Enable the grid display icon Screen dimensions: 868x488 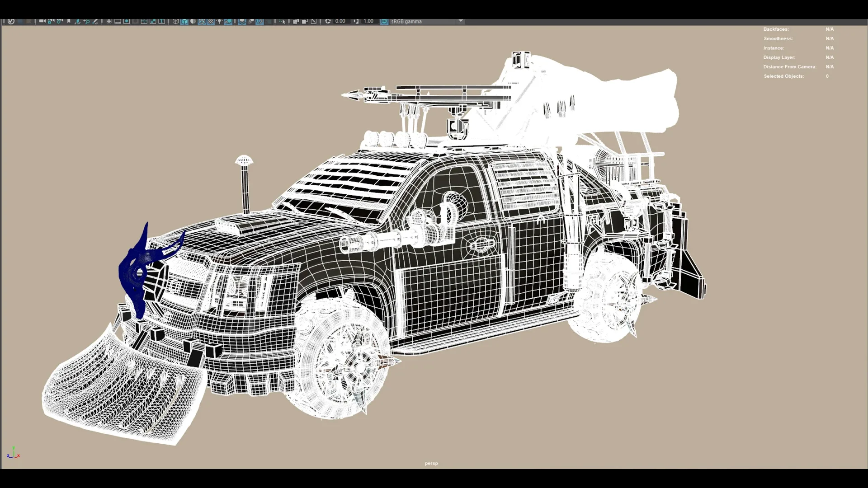[x=109, y=21]
